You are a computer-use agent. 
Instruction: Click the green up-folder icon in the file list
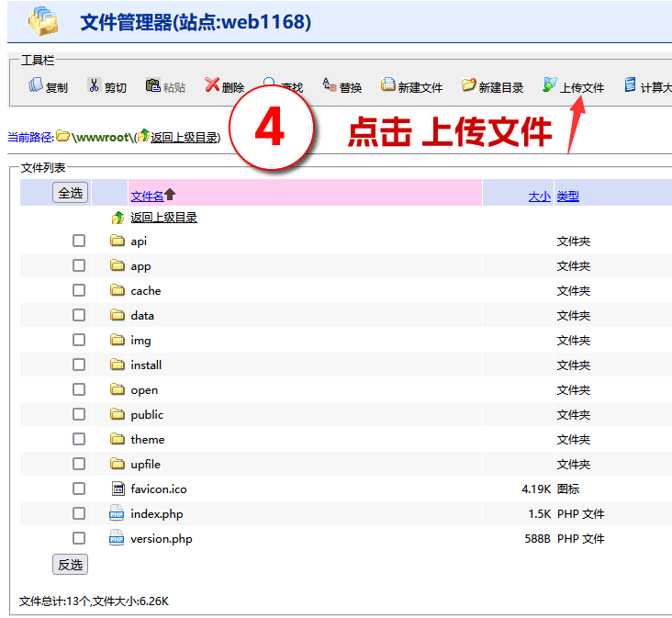118,218
